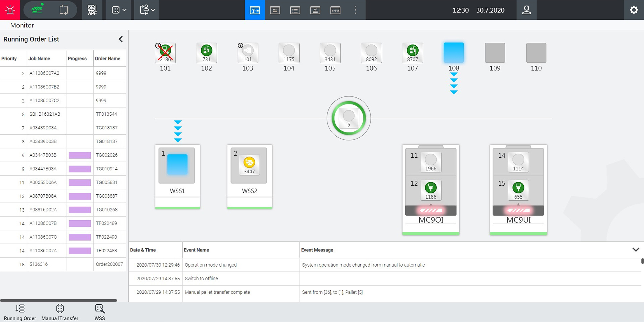This screenshot has height=322, width=644.
Task: Switch to automatic cycle mode icon
Action: [64, 10]
